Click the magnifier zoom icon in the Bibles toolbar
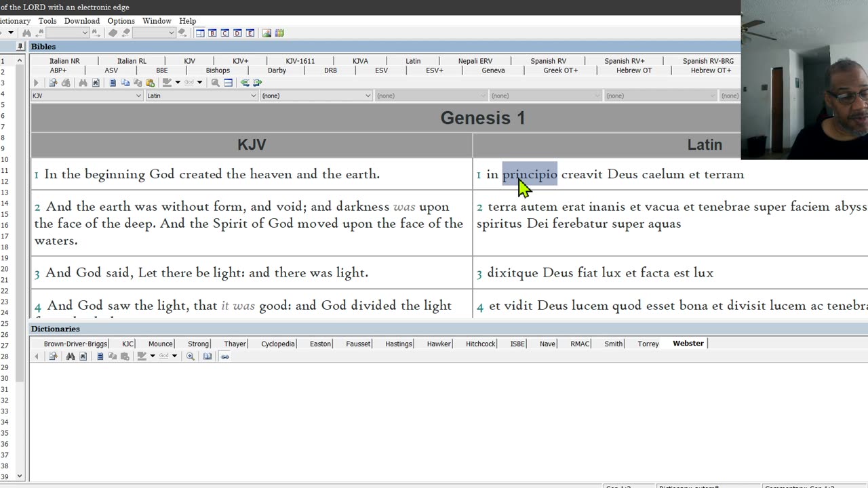The image size is (868, 488). coord(215,83)
